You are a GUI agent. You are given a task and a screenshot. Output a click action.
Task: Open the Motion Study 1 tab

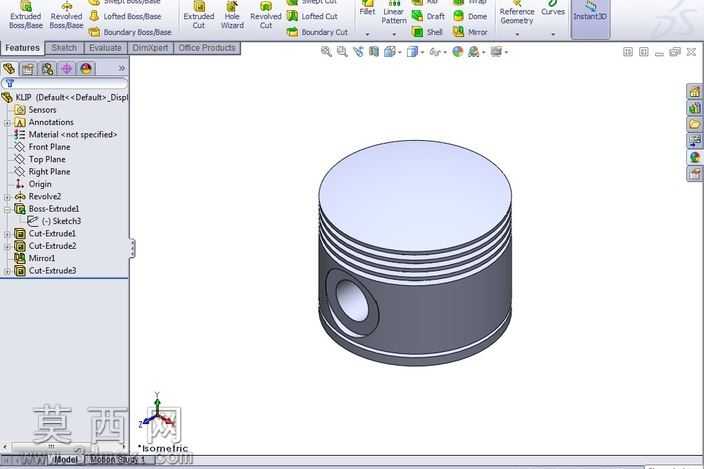pyautogui.click(x=118, y=460)
